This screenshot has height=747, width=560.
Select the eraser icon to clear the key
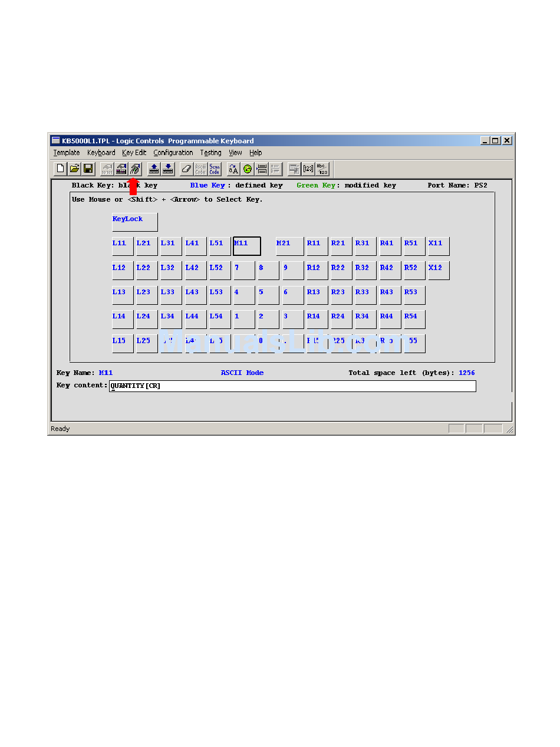187,169
